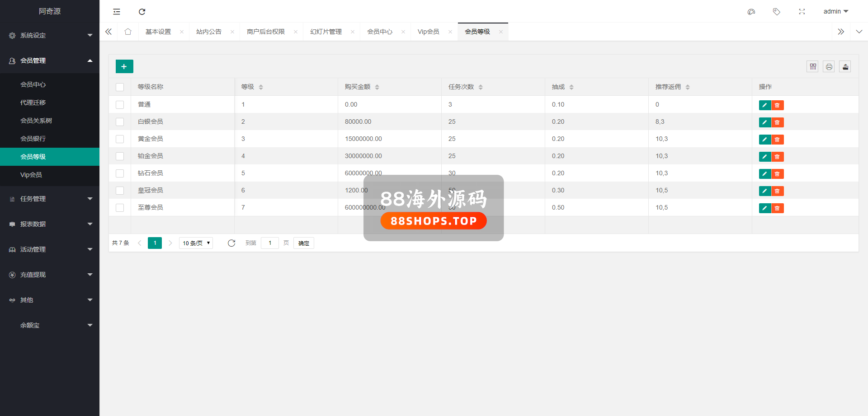Delete the 至尊会员 row
Screen dimensions: 868x416
(x=777, y=208)
